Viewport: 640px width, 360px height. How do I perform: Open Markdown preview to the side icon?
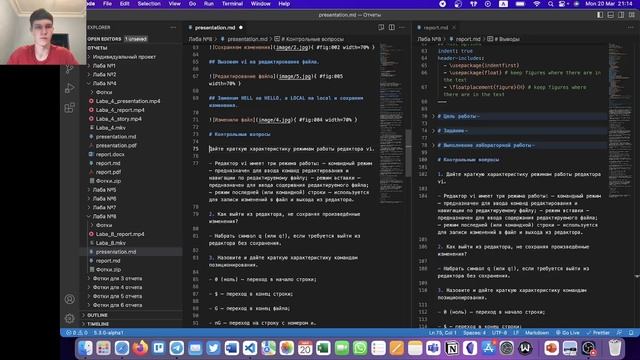click(381, 27)
